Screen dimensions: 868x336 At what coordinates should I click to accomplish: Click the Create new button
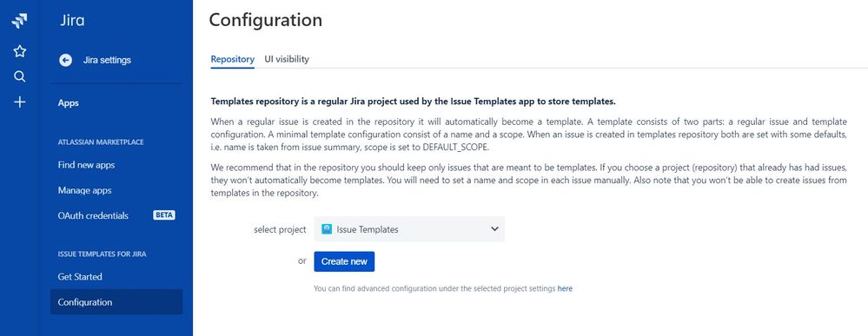click(344, 261)
